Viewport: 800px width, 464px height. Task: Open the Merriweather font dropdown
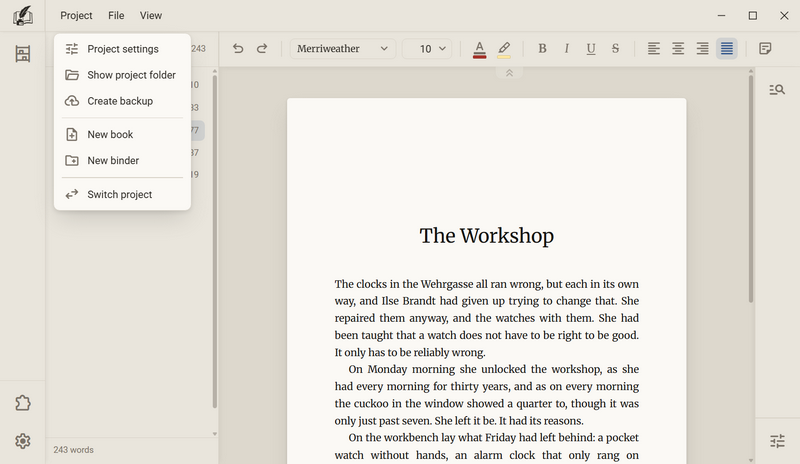[342, 48]
